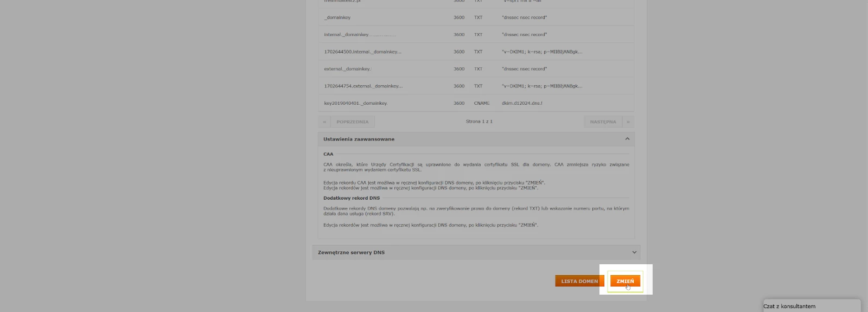Screen dimensions: 868x312
Task: Select the 1702644500.internal._domainkey record row
Action: 476,52
